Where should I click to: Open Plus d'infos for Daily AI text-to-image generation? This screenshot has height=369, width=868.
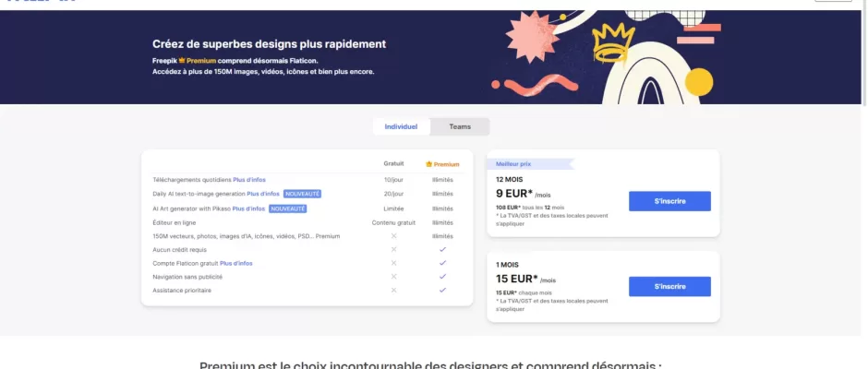pyautogui.click(x=263, y=194)
